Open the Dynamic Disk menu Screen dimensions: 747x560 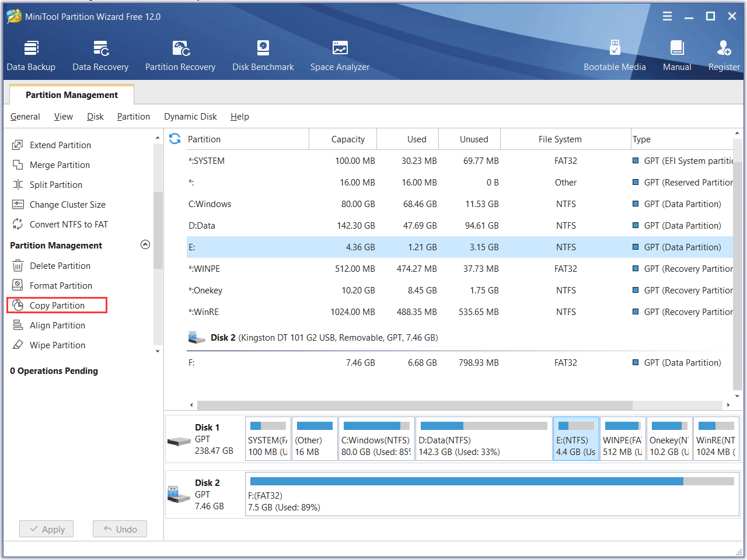coord(190,117)
